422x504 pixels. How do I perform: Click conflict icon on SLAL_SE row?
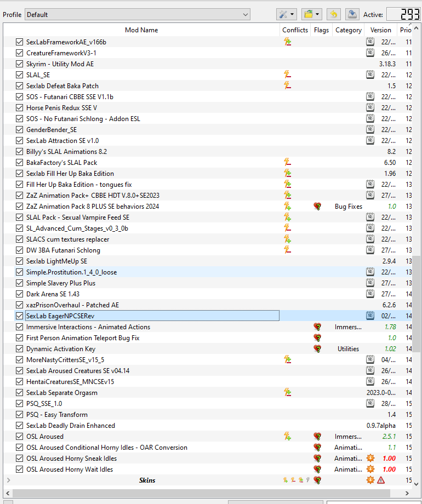click(288, 75)
